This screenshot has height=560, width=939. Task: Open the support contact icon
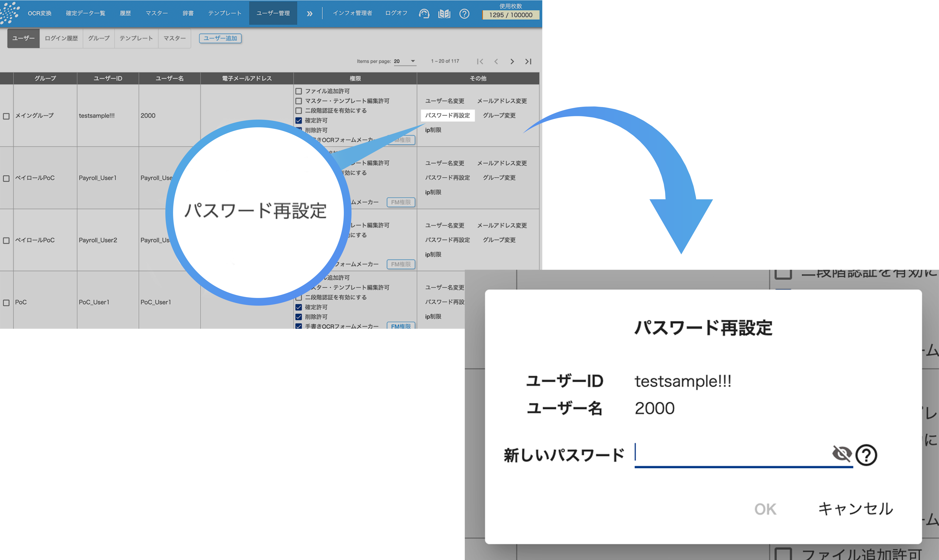(x=424, y=13)
